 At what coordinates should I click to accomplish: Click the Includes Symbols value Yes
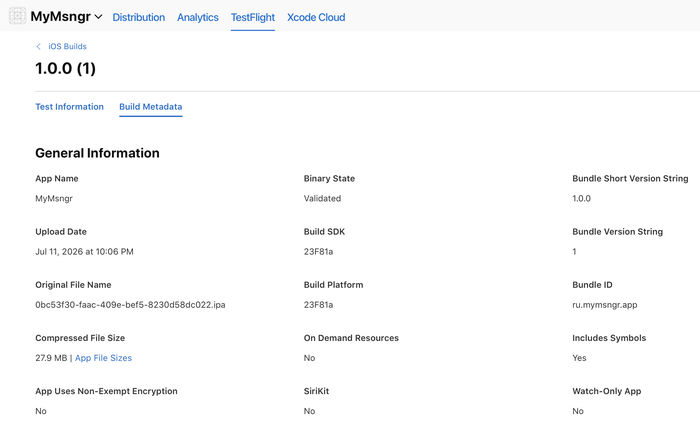(x=579, y=358)
